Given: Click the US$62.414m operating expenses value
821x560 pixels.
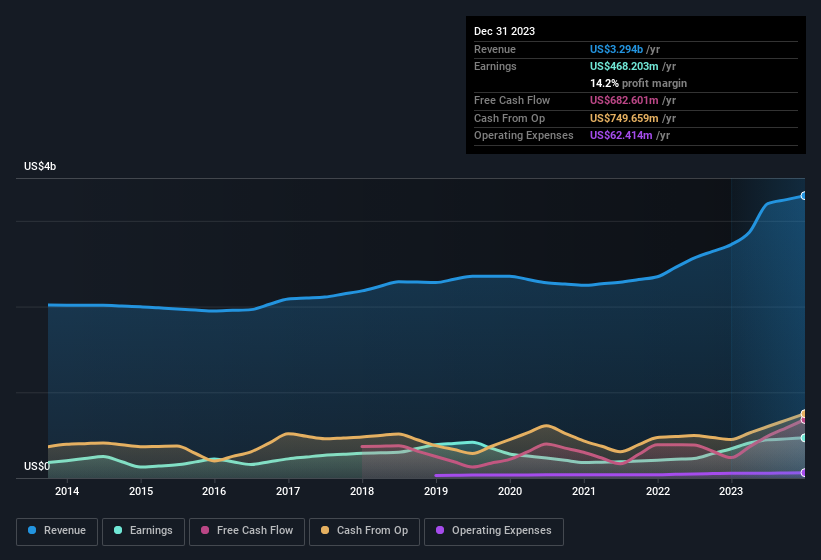Looking at the screenshot, I should tap(621, 136).
